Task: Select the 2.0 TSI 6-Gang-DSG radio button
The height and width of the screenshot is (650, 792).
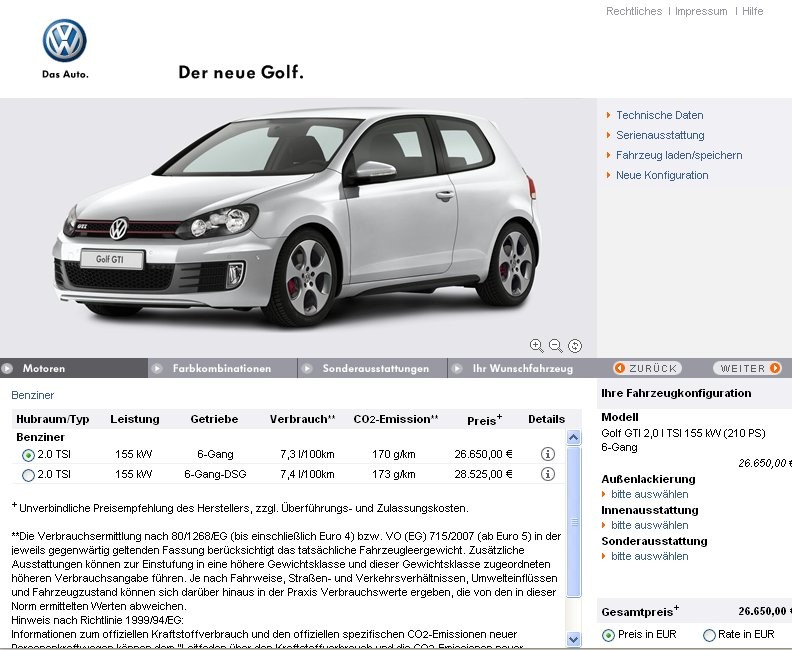Action: pyautogui.click(x=28, y=476)
